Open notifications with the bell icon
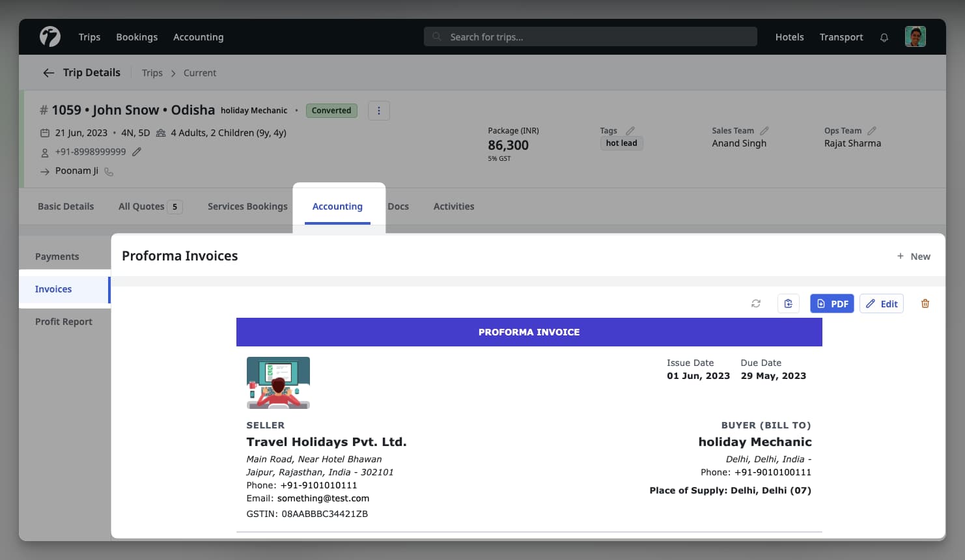 coord(884,37)
